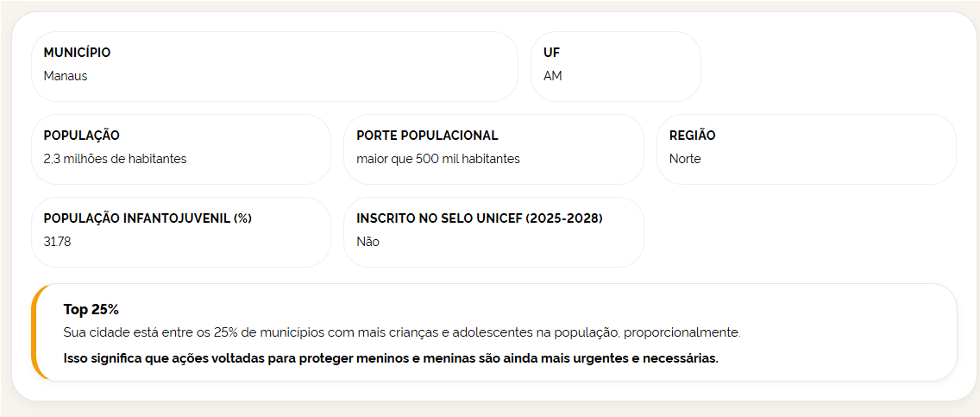Select the Não enrollment value

[368, 242]
